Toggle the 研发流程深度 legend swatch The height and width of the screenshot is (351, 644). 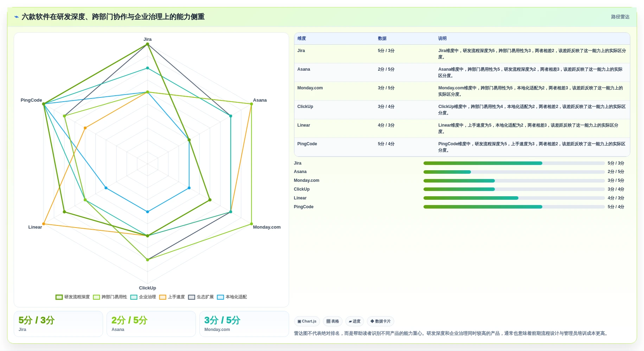(59, 297)
